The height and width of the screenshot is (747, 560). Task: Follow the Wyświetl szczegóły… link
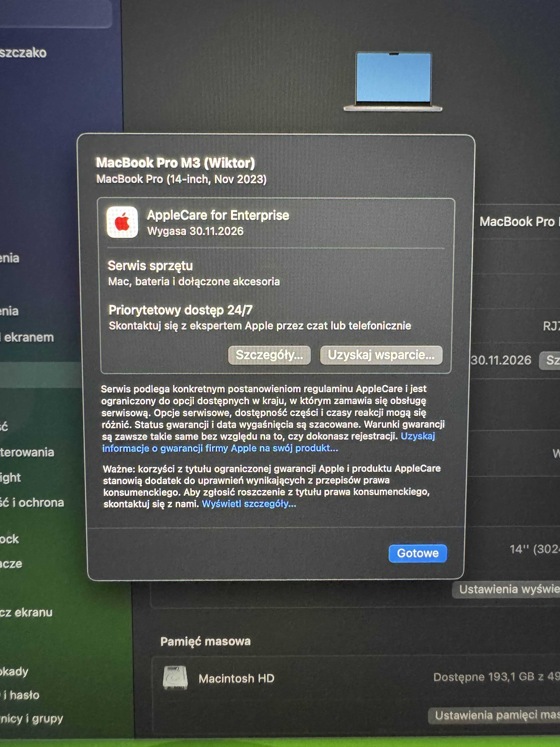[249, 504]
